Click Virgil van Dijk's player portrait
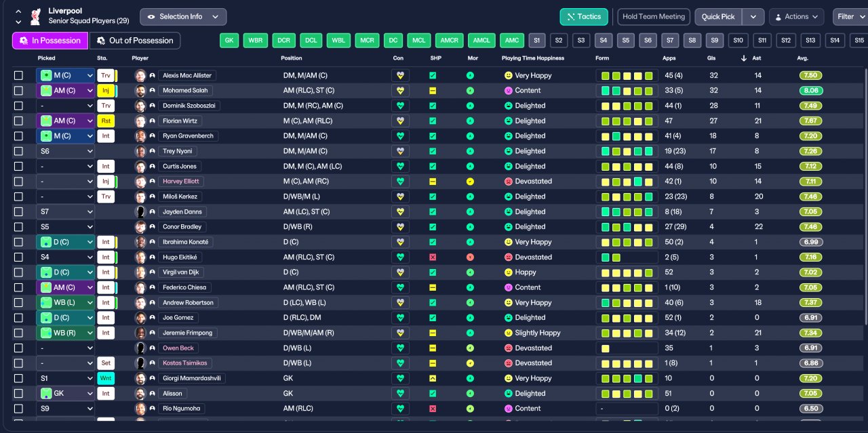Viewport: 868px width, 433px height. 140,272
